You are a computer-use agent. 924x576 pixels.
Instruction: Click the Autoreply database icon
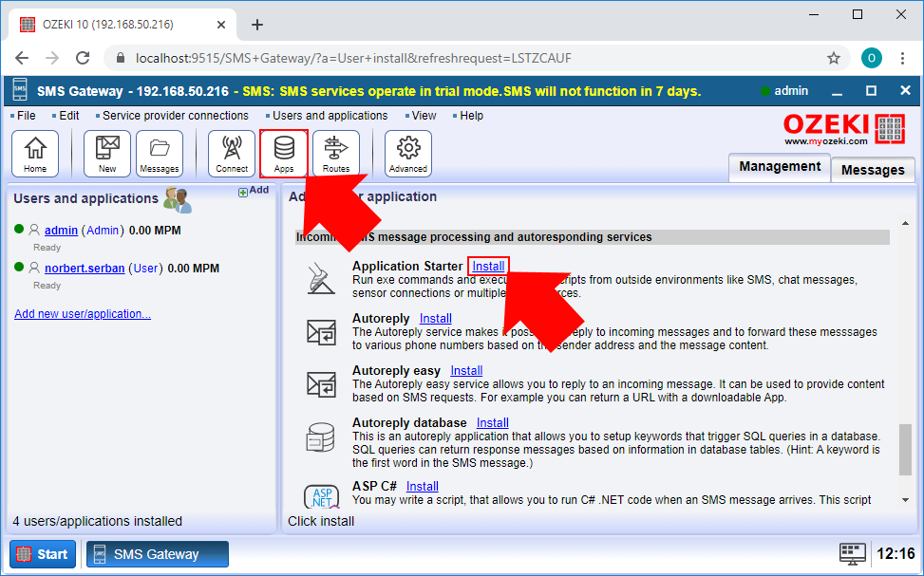(321, 437)
